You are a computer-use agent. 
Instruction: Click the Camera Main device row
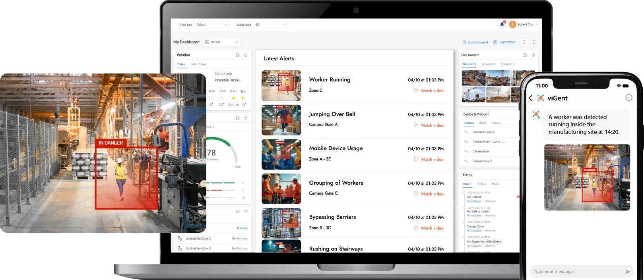[x=491, y=151]
